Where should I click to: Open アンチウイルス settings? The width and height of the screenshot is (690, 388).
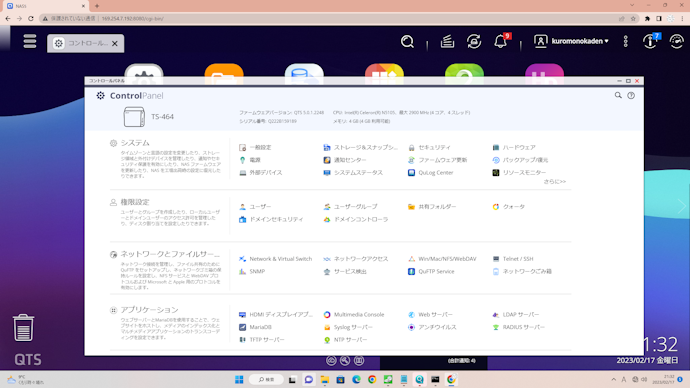[x=432, y=327]
